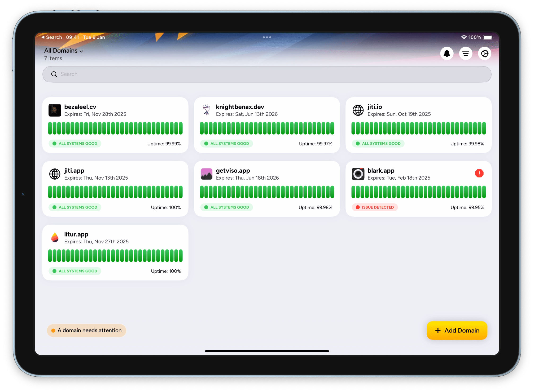534x392 pixels.
Task: Click the blark.app camera icon
Action: click(x=358, y=174)
